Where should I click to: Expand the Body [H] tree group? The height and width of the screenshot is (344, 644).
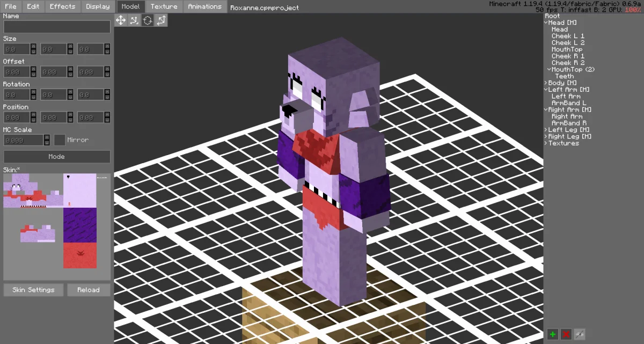pyautogui.click(x=546, y=83)
